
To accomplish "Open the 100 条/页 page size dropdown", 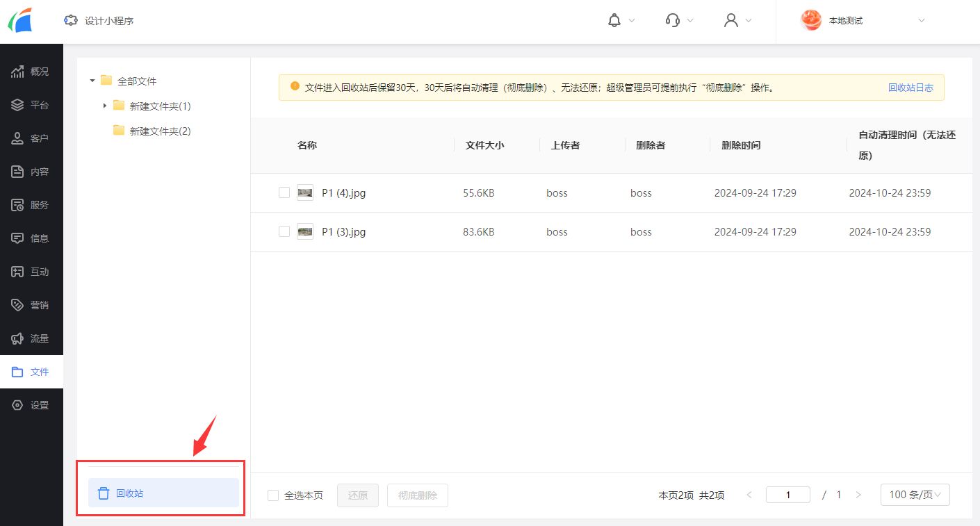I will (x=915, y=495).
